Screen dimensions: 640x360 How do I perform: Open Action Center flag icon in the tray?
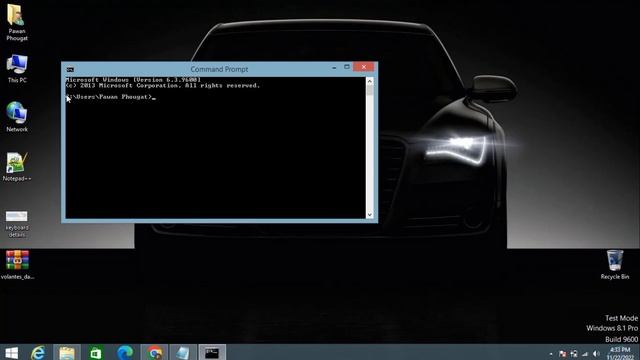click(x=562, y=354)
